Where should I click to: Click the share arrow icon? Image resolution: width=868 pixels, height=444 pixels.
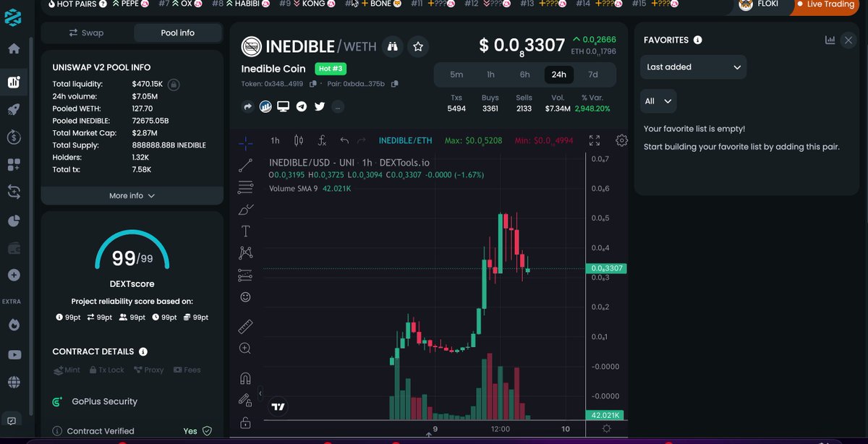tap(247, 107)
